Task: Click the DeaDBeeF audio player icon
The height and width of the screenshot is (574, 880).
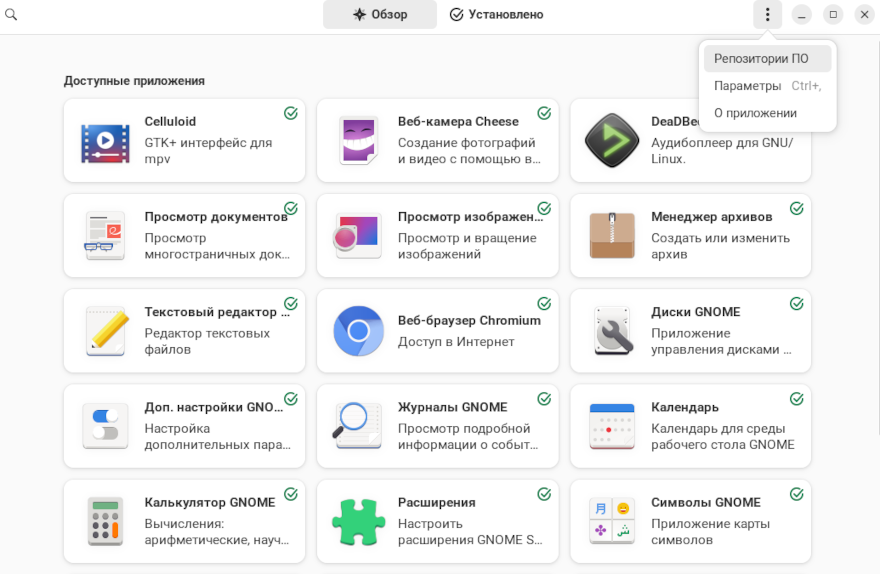Action: (611, 141)
